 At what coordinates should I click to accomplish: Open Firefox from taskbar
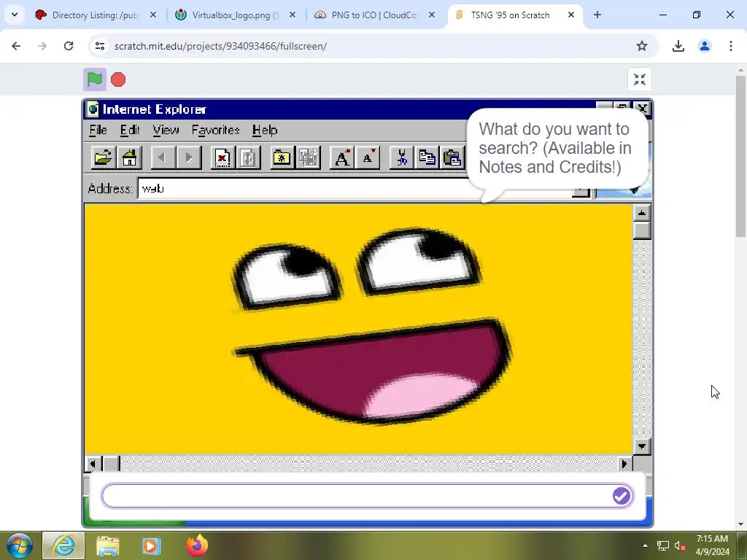197,545
